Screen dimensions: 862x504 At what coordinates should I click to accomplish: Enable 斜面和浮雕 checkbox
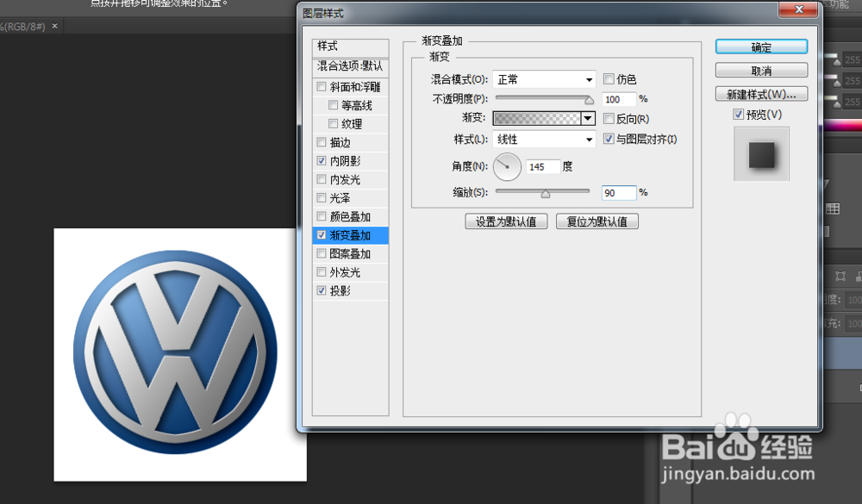coord(322,86)
